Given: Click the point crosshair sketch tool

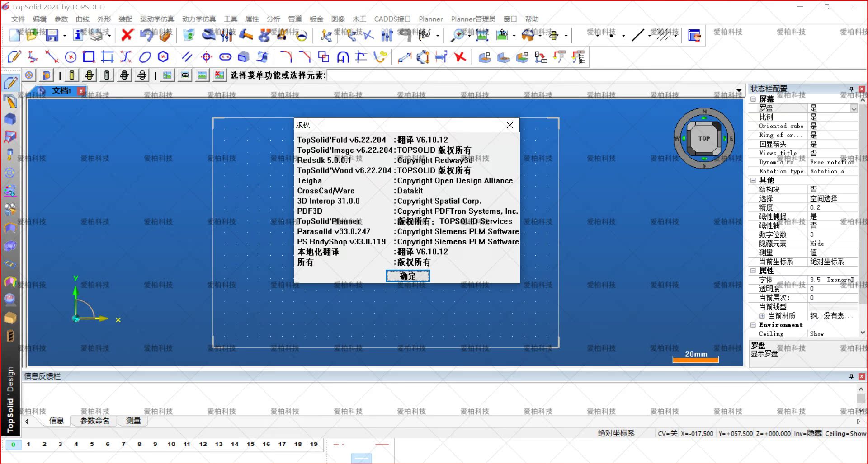Looking at the screenshot, I should [206, 57].
